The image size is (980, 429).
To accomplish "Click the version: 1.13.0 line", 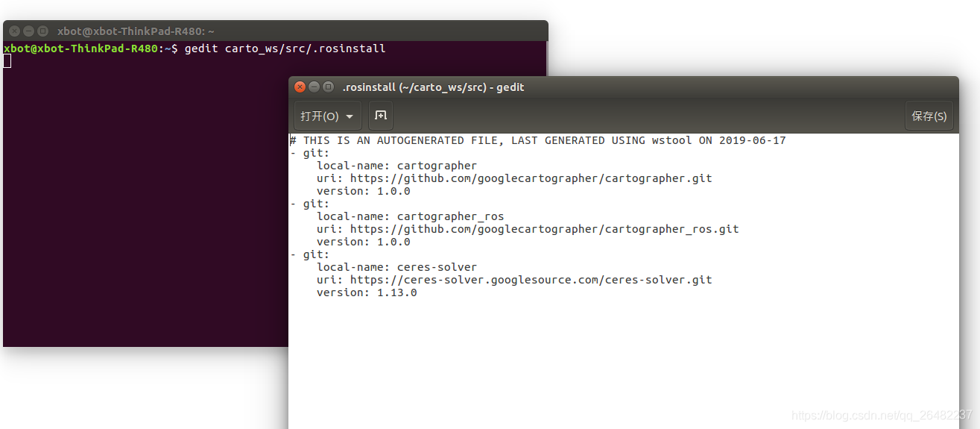I will (367, 292).
